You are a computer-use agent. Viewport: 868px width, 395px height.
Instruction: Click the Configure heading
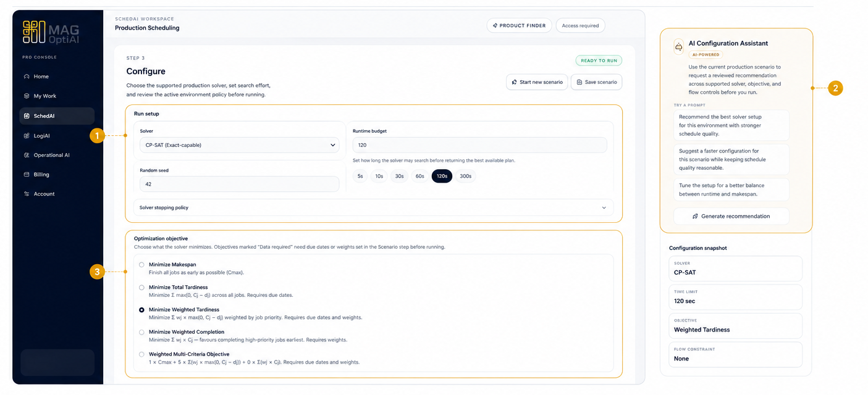tap(146, 72)
